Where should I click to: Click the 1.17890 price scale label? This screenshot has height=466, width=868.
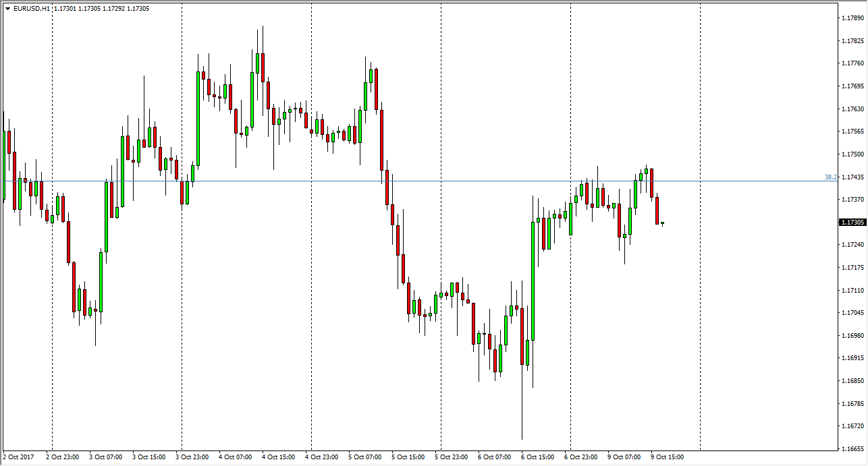852,18
